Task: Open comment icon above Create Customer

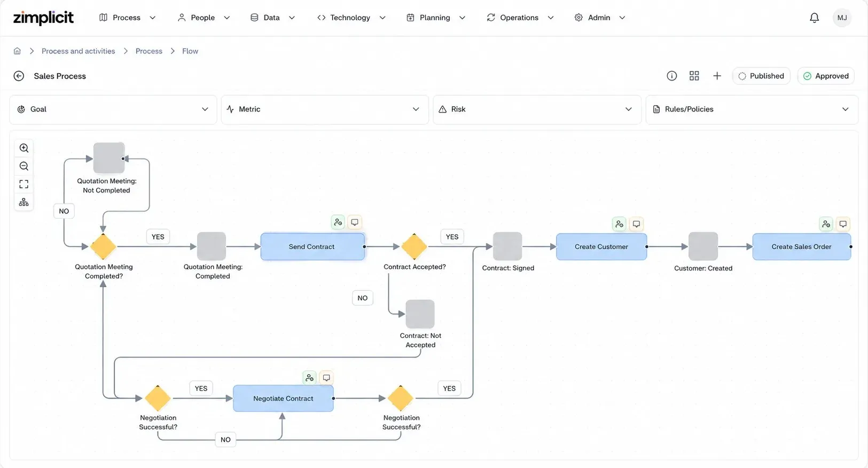Action: (636, 224)
